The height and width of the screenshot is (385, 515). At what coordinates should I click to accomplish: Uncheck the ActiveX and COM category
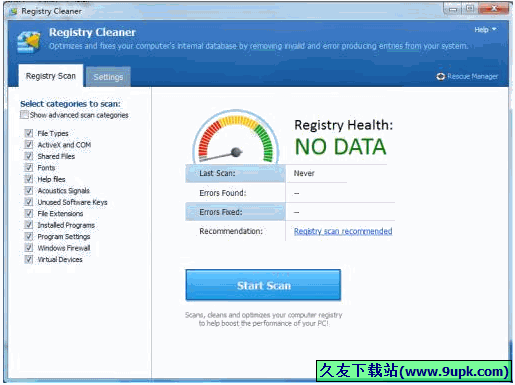click(29, 145)
